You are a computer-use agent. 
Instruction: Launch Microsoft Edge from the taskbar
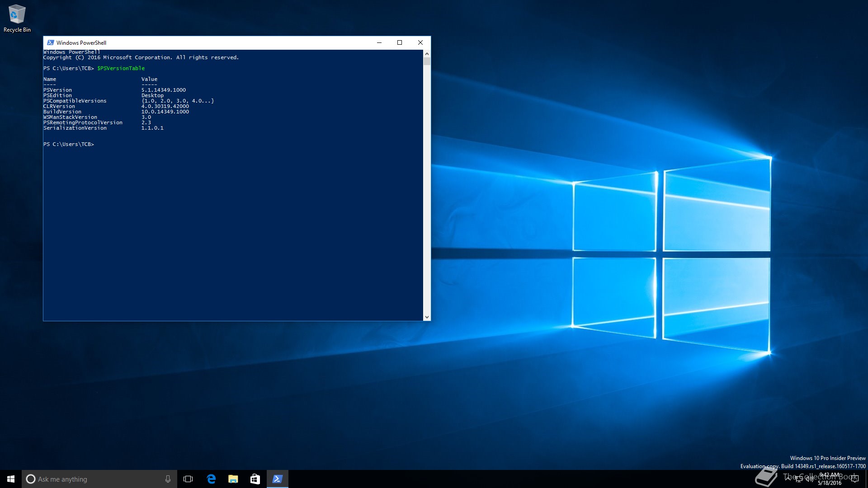coord(211,479)
